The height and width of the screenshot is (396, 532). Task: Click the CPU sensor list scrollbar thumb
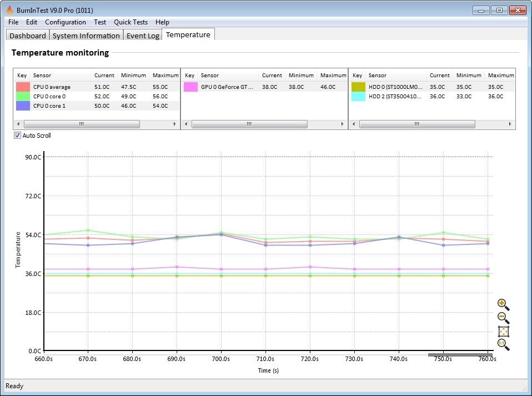point(82,124)
